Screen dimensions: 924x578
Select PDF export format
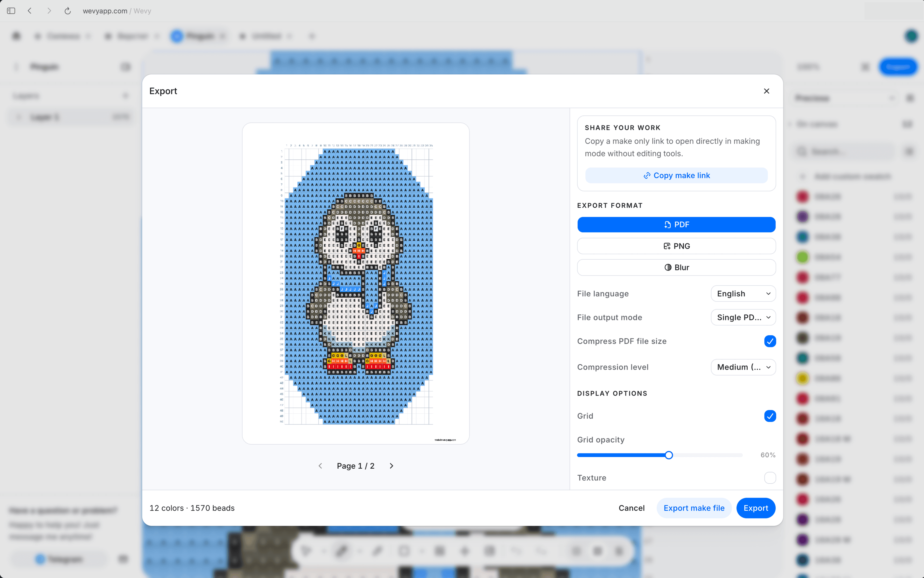676,225
